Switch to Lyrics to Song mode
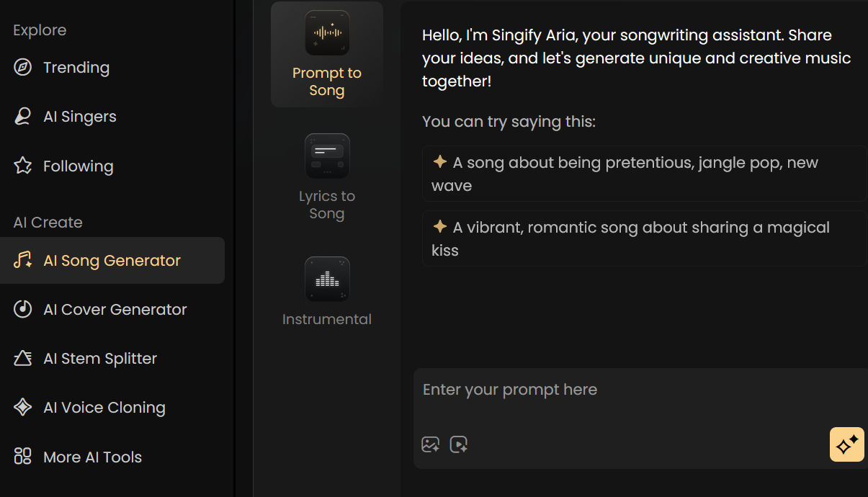The width and height of the screenshot is (868, 497). (x=327, y=178)
